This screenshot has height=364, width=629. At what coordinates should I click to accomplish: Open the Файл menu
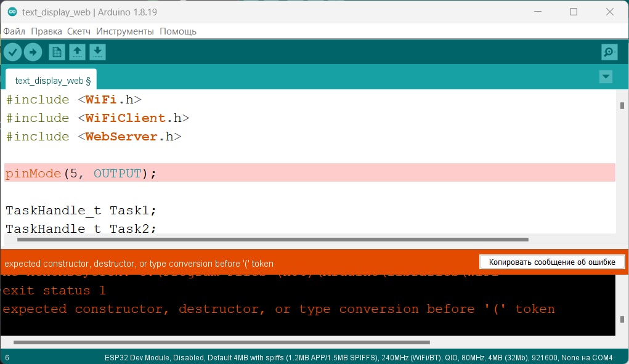click(14, 31)
